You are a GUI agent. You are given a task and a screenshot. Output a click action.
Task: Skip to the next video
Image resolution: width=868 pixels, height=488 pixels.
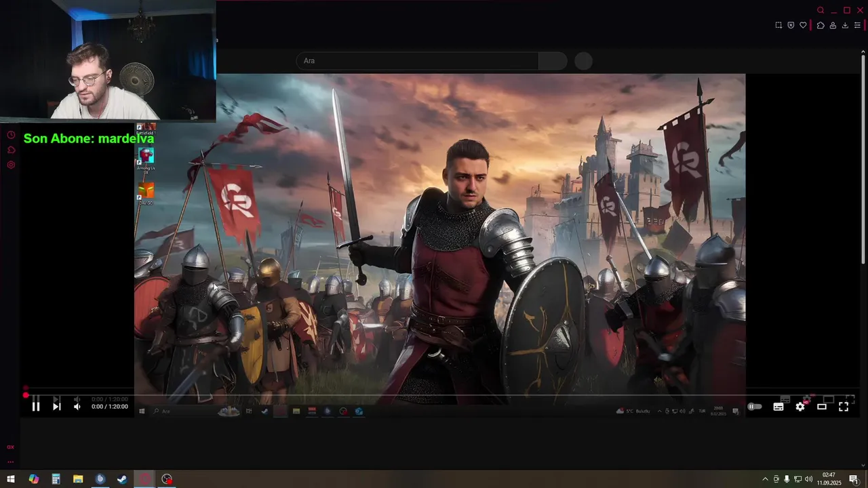click(57, 407)
